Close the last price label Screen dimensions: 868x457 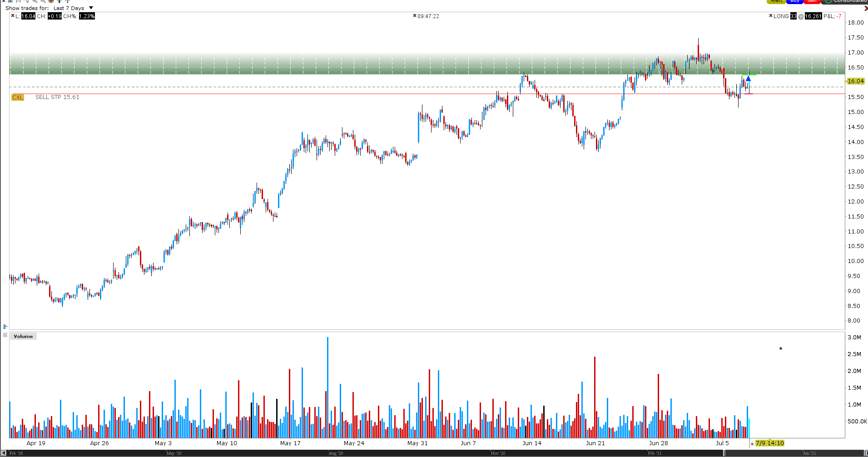13,16
